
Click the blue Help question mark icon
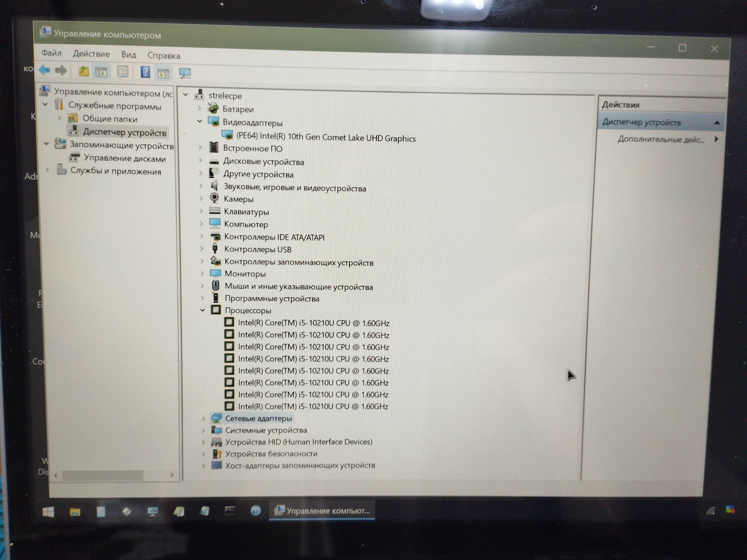145,72
